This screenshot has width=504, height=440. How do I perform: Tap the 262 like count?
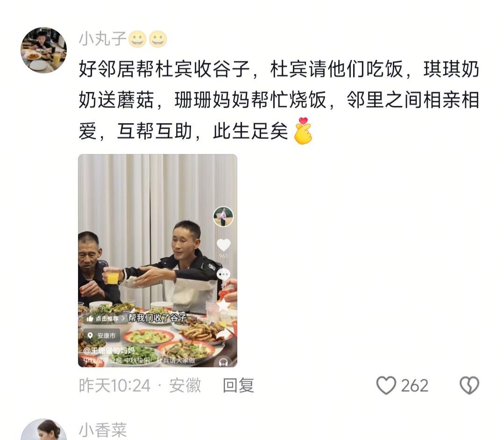point(414,385)
